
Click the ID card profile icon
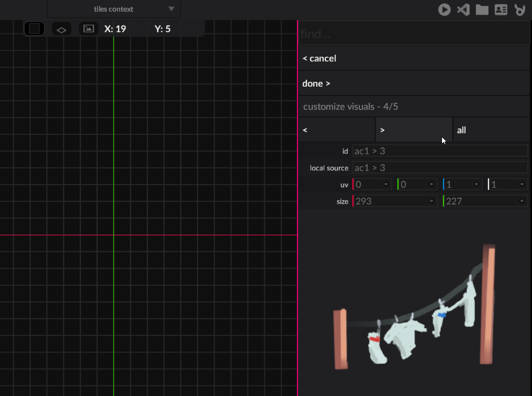pyautogui.click(x=501, y=10)
